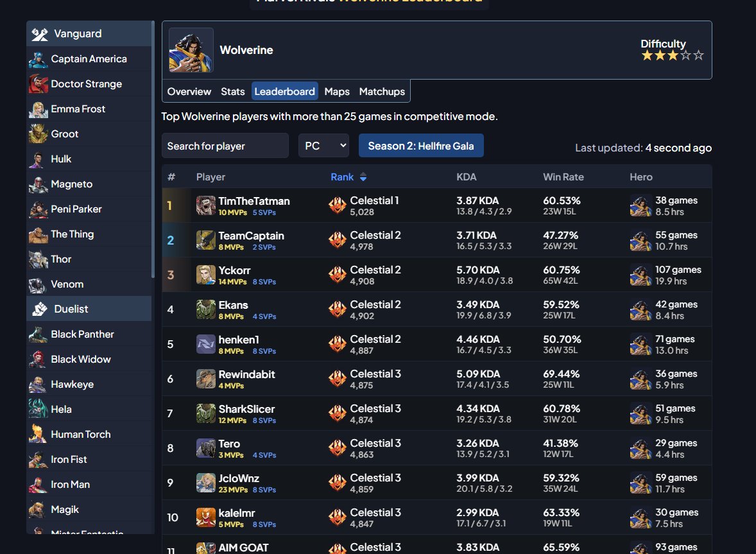This screenshot has height=554, width=756.
Task: Go to the Maps tab
Action: [337, 92]
